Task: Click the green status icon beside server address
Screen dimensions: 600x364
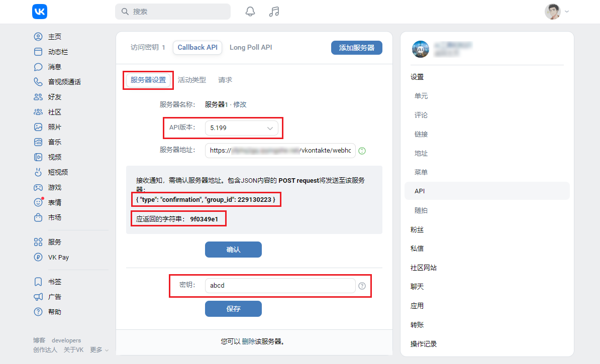Action: coord(362,151)
